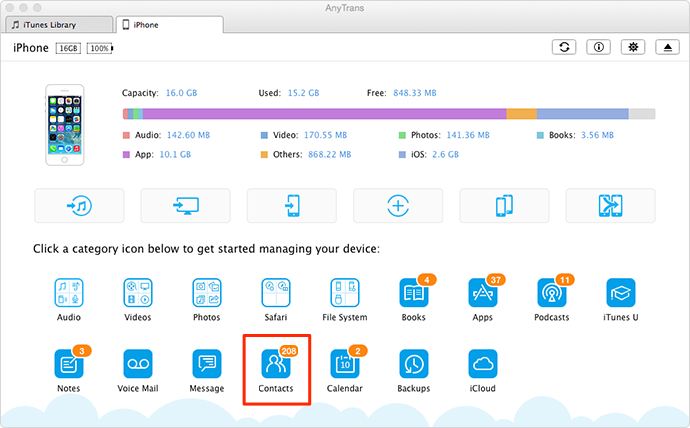Click the 100% battery indicator

100,48
